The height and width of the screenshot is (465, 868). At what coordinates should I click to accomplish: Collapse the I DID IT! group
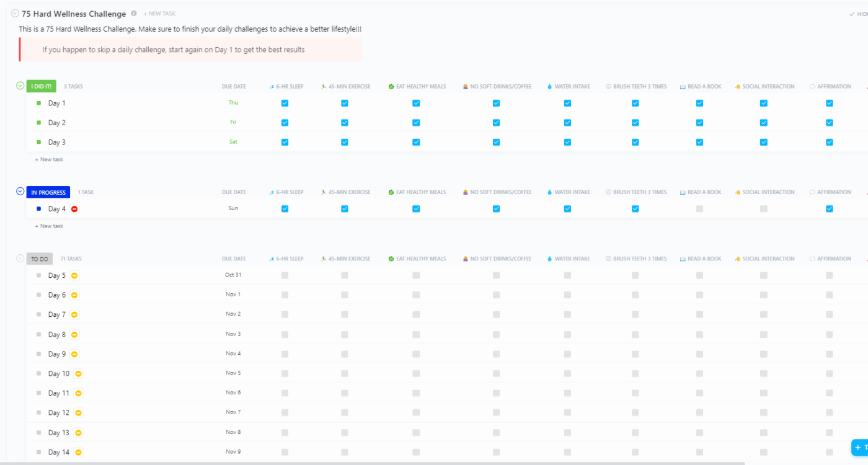click(x=20, y=86)
